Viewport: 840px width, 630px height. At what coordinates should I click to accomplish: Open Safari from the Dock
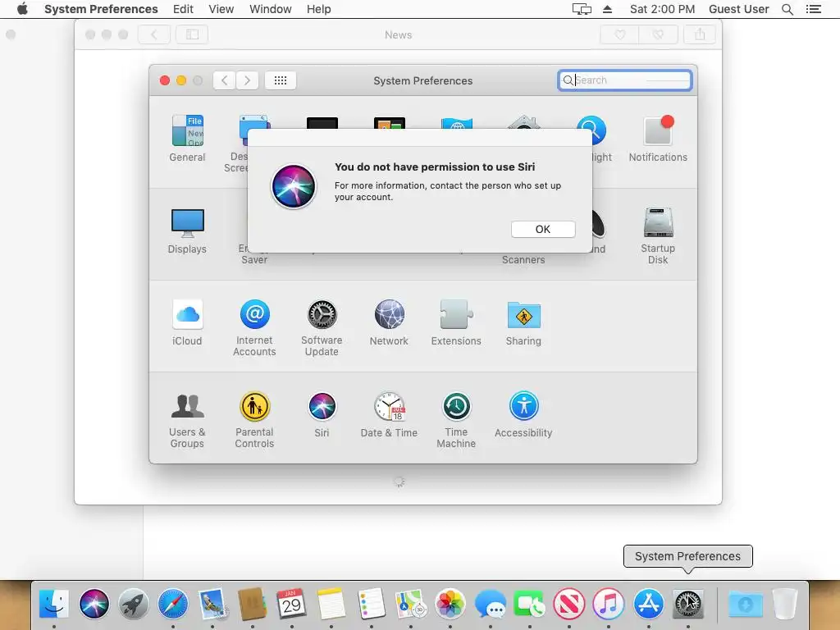(x=173, y=604)
